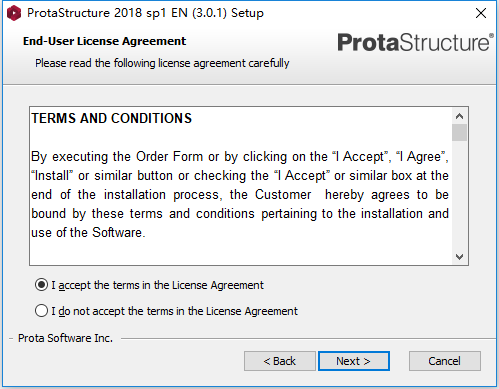Image resolution: width=499 pixels, height=389 pixels.
Task: Click the "I accept the terms in the License Agreement" label
Action: (157, 285)
